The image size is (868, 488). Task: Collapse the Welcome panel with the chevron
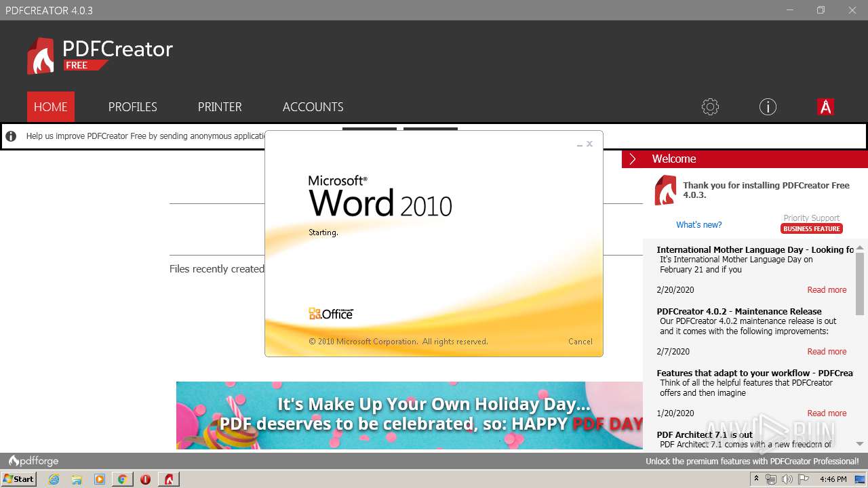point(632,159)
